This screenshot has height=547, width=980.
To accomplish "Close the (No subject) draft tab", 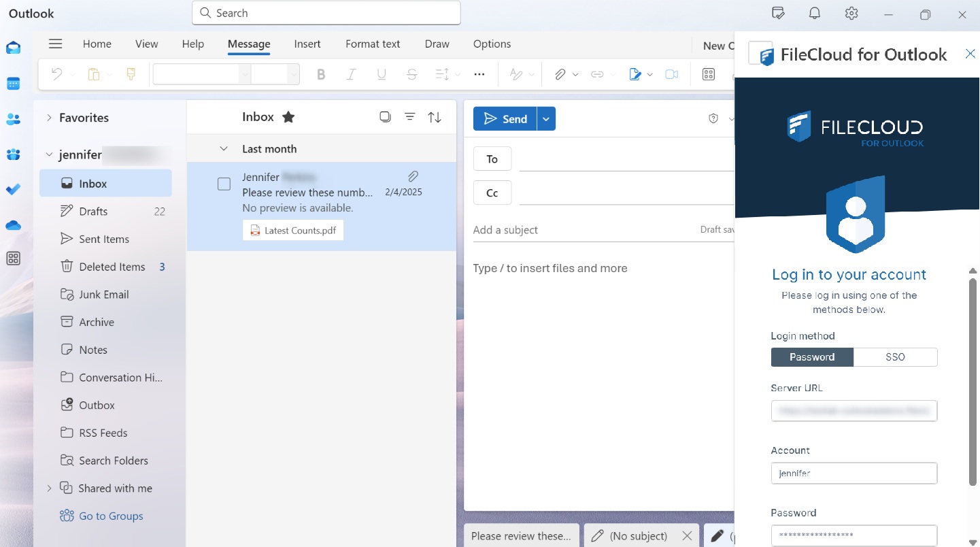I will click(688, 535).
